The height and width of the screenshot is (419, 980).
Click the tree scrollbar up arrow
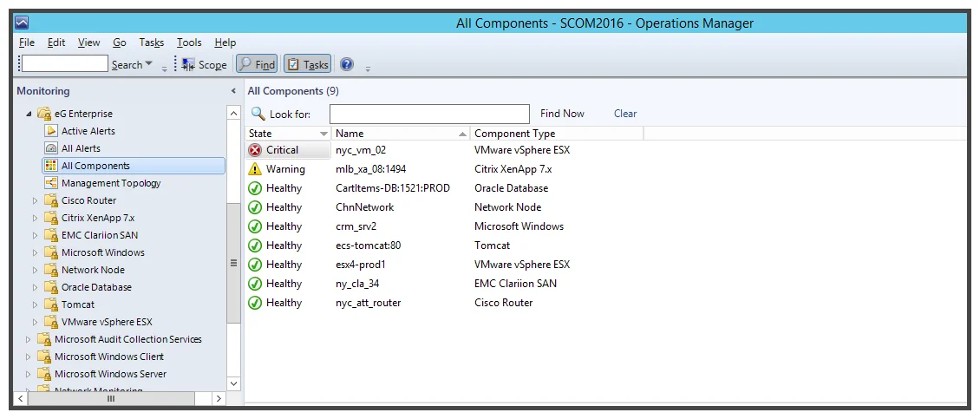point(233,114)
